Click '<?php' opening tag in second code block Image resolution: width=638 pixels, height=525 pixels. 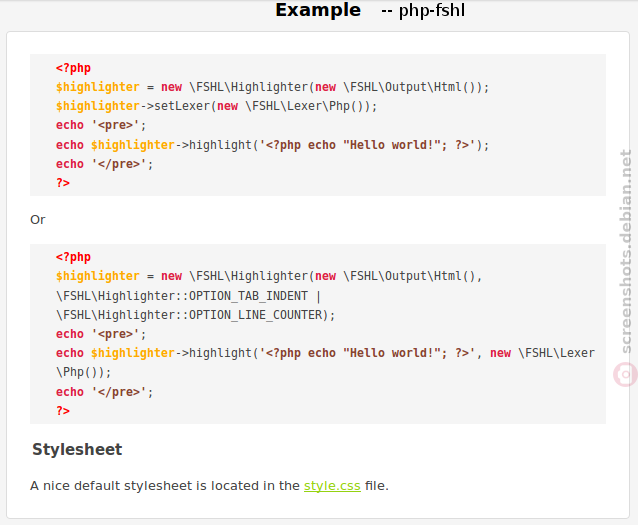[73, 257]
